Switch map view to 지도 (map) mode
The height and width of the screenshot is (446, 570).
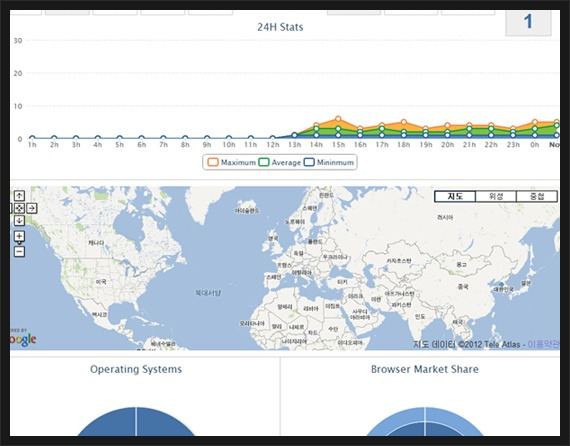(455, 197)
